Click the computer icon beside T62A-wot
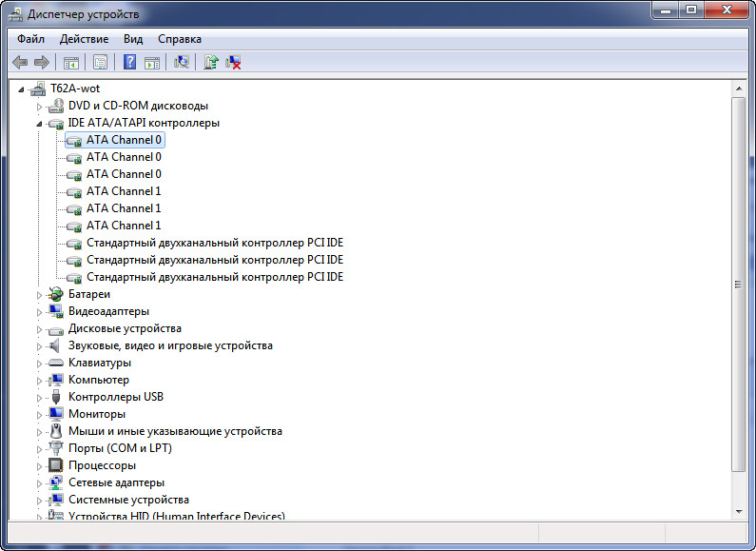This screenshot has height=551, width=756. (x=38, y=89)
